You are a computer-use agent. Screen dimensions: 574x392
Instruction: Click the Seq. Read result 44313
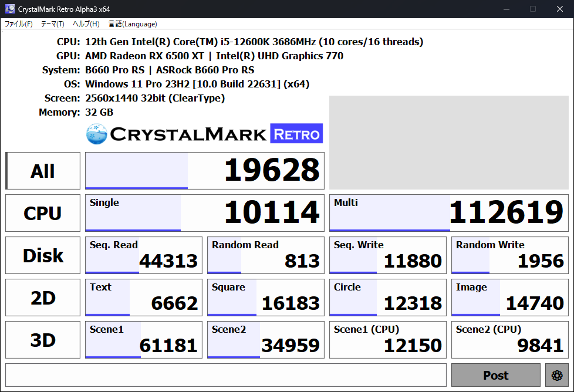point(143,255)
